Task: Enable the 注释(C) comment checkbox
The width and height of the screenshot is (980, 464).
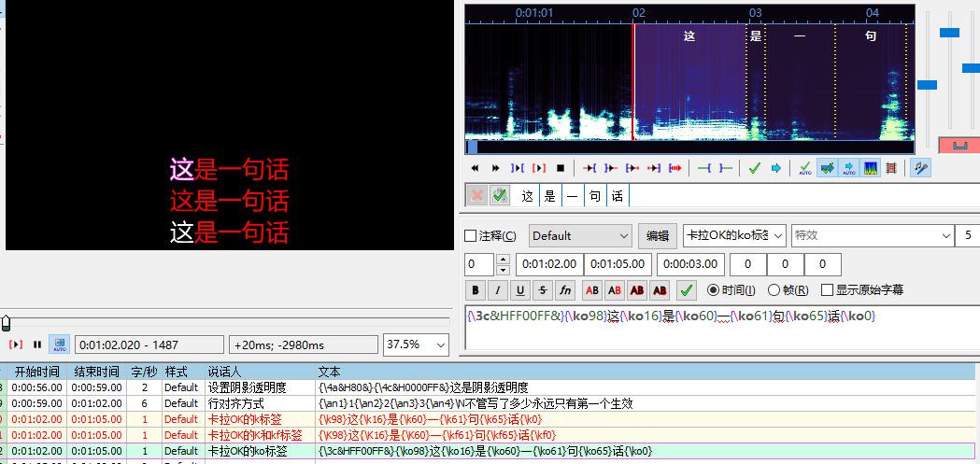Action: pyautogui.click(x=470, y=236)
